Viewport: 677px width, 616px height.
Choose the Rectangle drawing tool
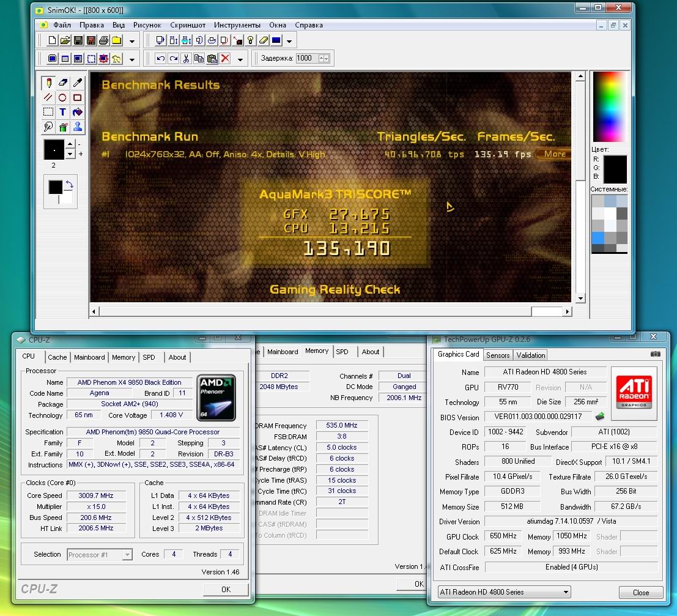pos(77,98)
